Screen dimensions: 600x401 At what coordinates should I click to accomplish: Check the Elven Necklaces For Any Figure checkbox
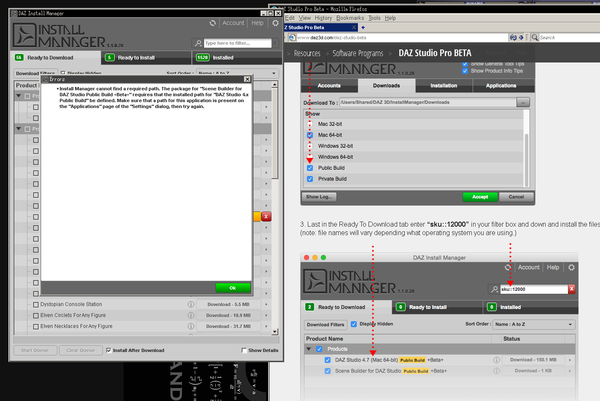[36, 327]
